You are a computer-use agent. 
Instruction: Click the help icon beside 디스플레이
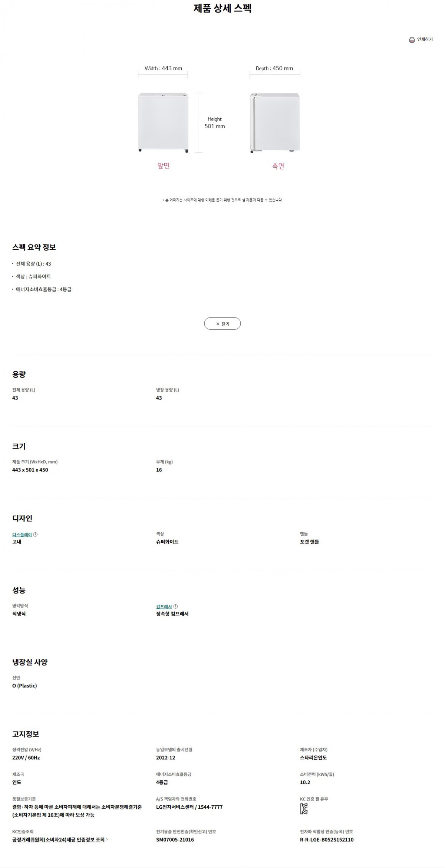tap(36, 535)
